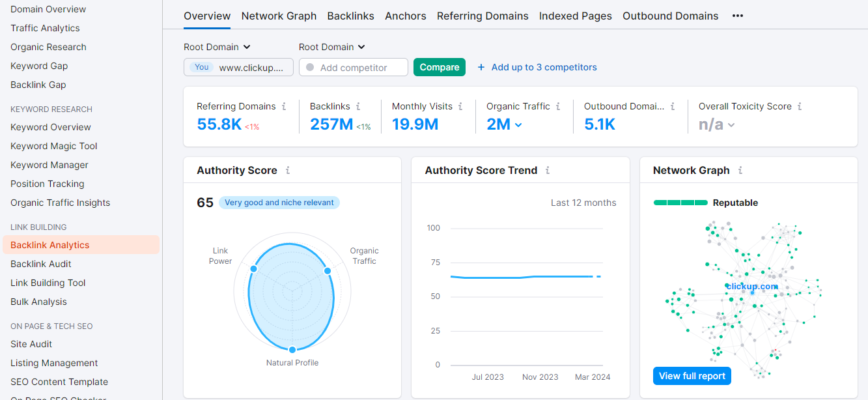Click info icon beside Outbound Domains metric
Image resolution: width=868 pixels, height=400 pixels.
673,106
